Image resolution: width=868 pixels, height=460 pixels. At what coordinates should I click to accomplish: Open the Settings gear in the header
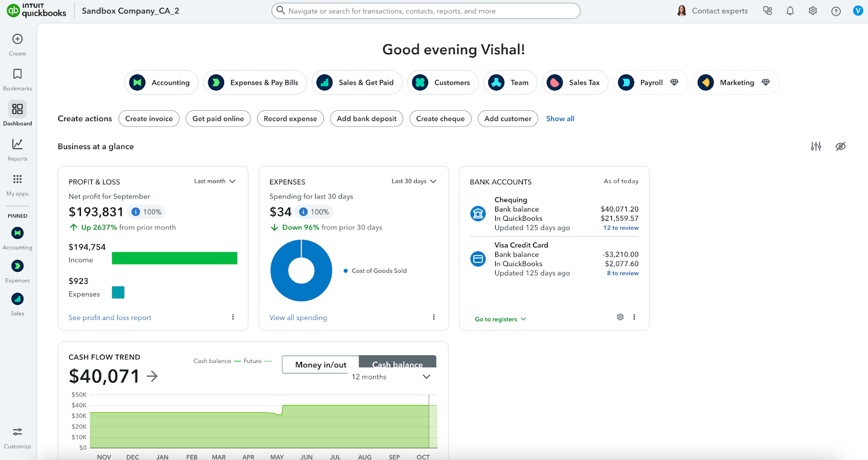click(813, 11)
